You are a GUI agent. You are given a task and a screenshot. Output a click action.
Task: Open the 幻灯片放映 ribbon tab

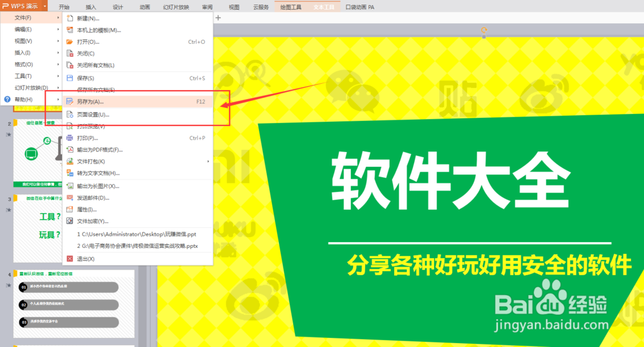(176, 7)
